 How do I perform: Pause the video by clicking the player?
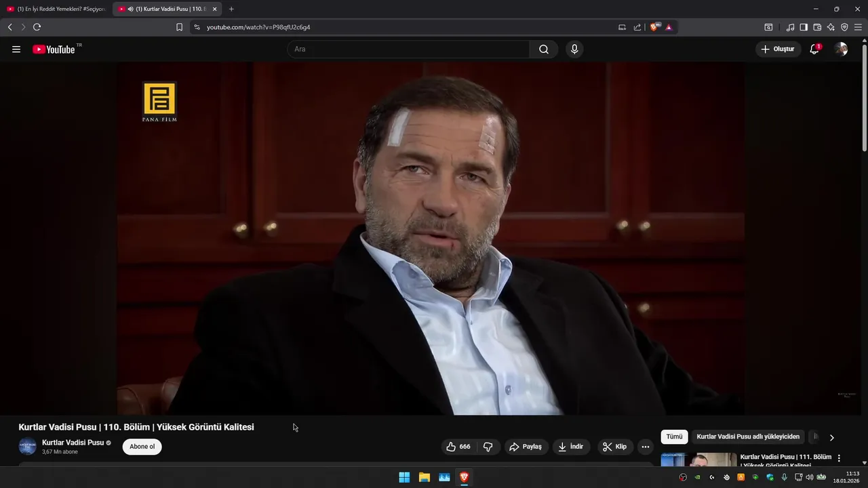tap(431, 239)
